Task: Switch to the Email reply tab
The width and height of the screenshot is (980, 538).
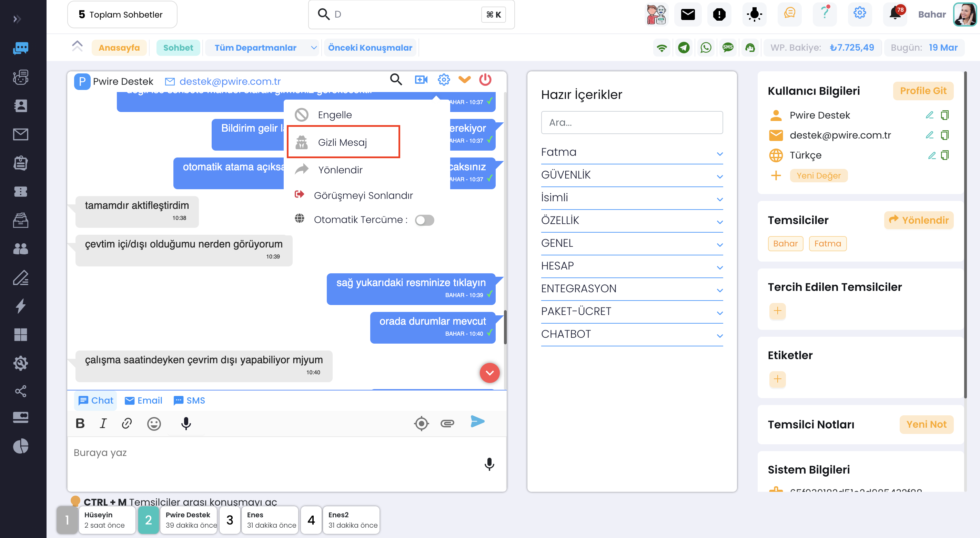Action: (143, 400)
